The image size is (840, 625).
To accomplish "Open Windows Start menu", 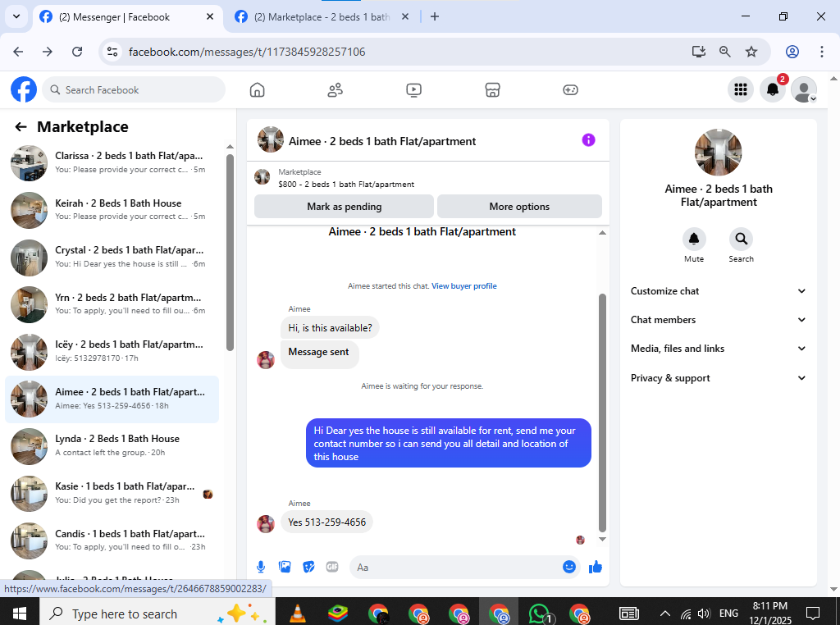I will click(x=20, y=614).
